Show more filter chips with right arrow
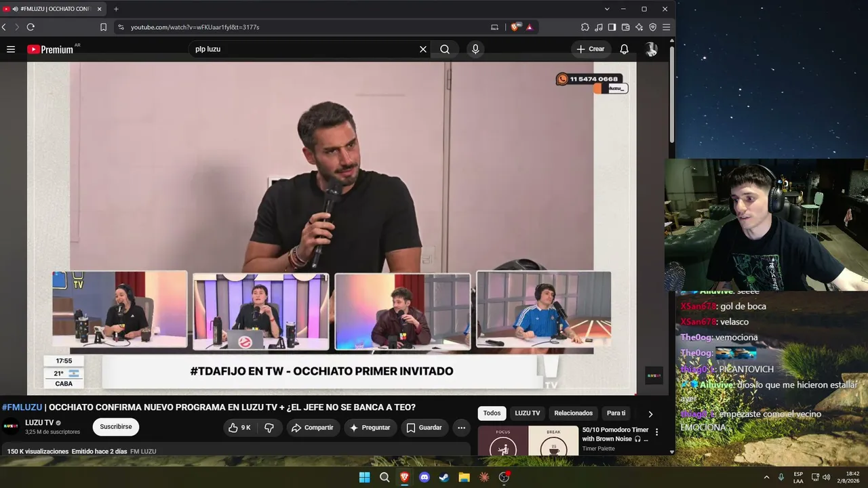Image resolution: width=868 pixels, height=488 pixels. 650,413
